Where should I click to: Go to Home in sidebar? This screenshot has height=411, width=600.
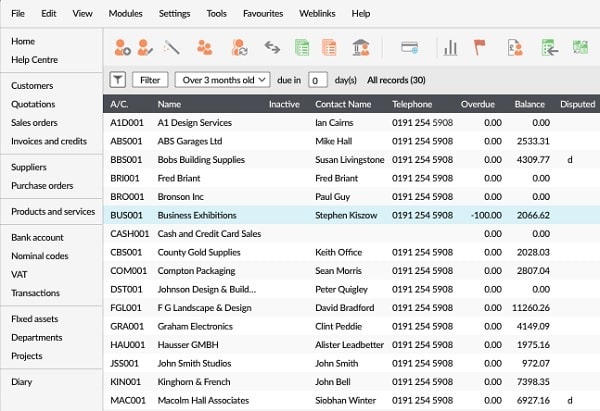[23, 41]
